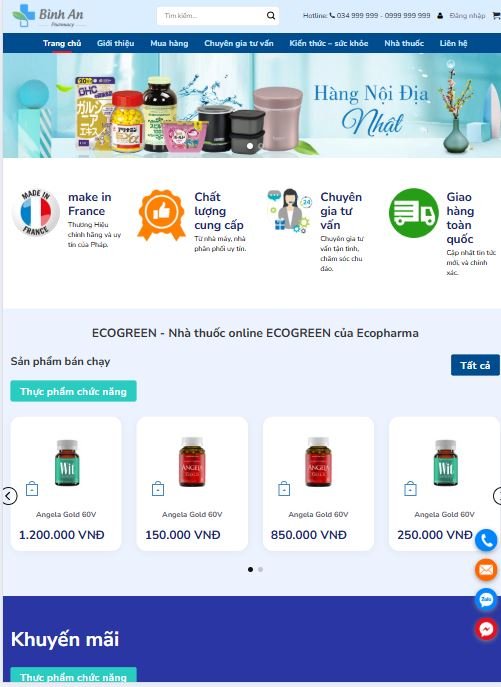Click the Đăng nhập link
The width and height of the screenshot is (501, 687).
pos(467,16)
